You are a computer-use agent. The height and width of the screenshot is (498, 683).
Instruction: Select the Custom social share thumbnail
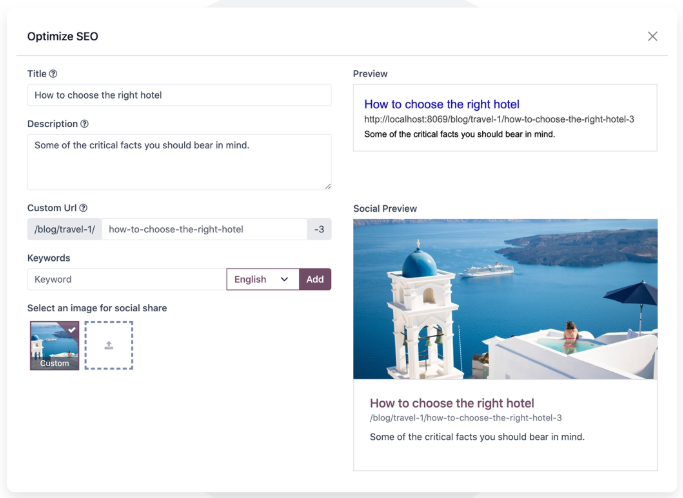point(54,345)
